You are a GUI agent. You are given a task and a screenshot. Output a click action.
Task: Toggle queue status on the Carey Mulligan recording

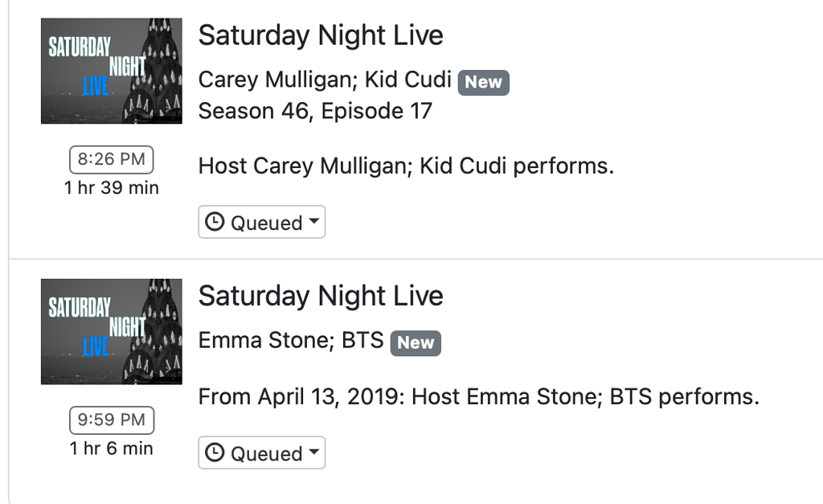[261, 222]
